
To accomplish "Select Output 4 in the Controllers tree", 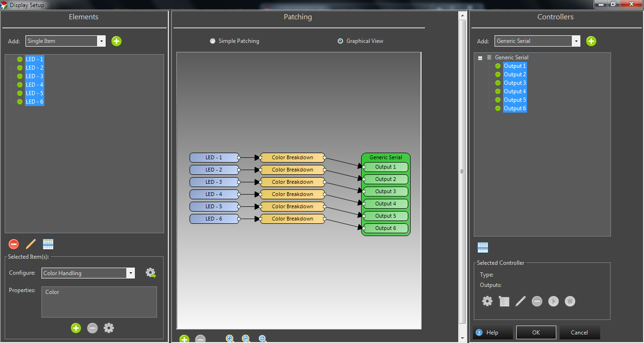I will pos(514,91).
